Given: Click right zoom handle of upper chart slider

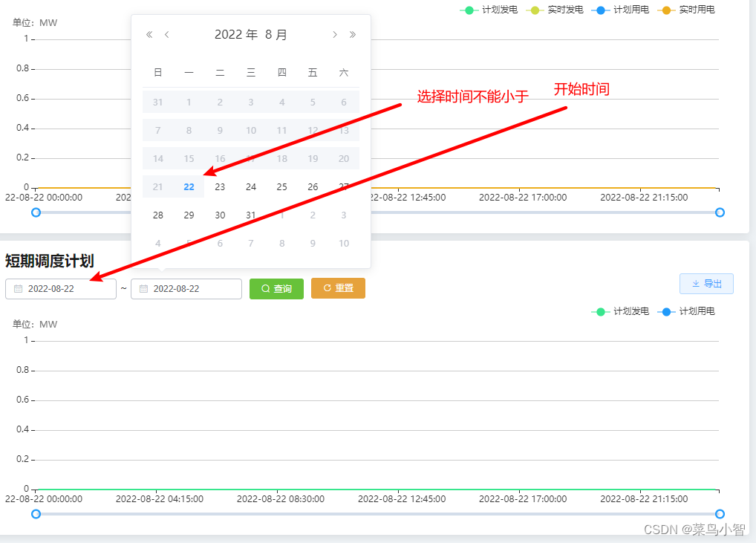Looking at the screenshot, I should click(x=720, y=212).
